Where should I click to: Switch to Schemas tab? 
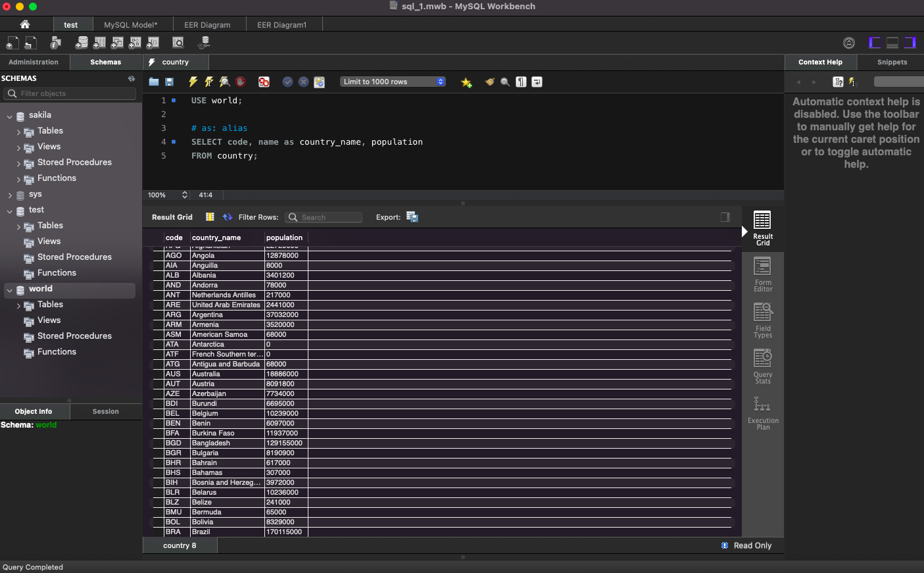[x=106, y=62]
